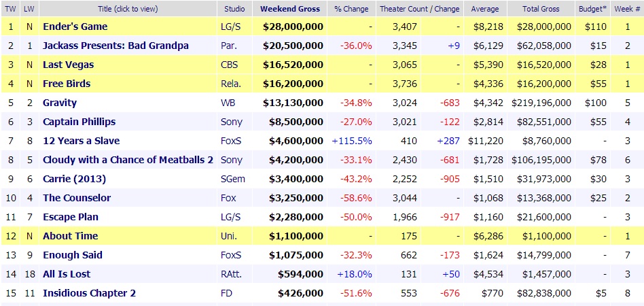Open the Gravity movie link

pos(60,103)
